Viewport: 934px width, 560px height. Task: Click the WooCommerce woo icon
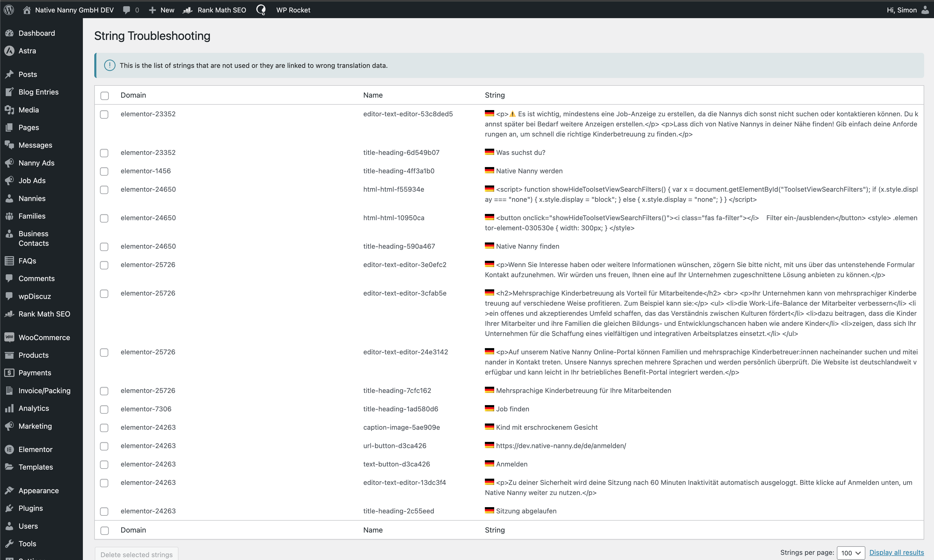point(9,337)
